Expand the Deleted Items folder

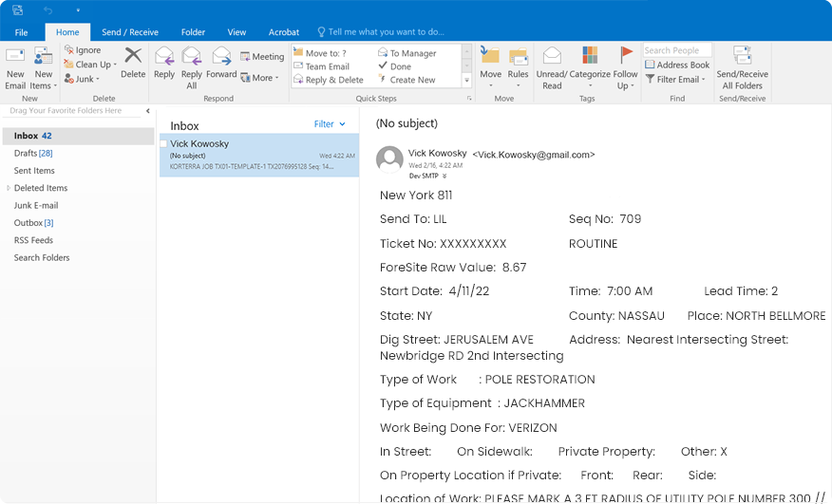coord(9,188)
